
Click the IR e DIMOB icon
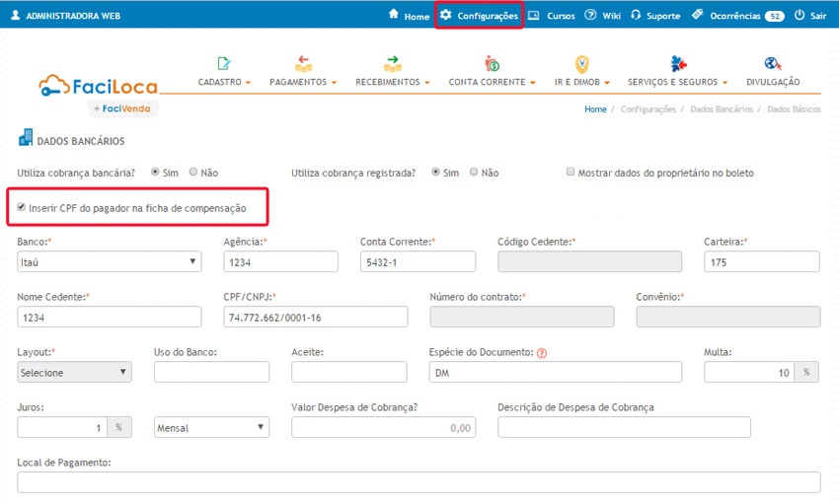click(x=581, y=64)
